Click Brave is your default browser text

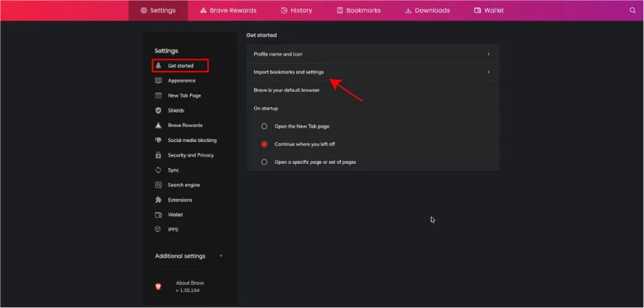click(287, 90)
